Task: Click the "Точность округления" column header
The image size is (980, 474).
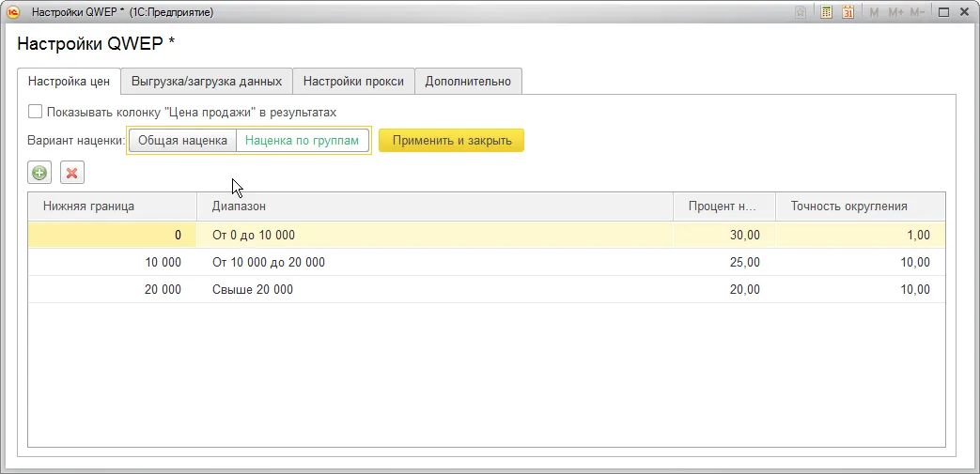Action: tap(848, 206)
